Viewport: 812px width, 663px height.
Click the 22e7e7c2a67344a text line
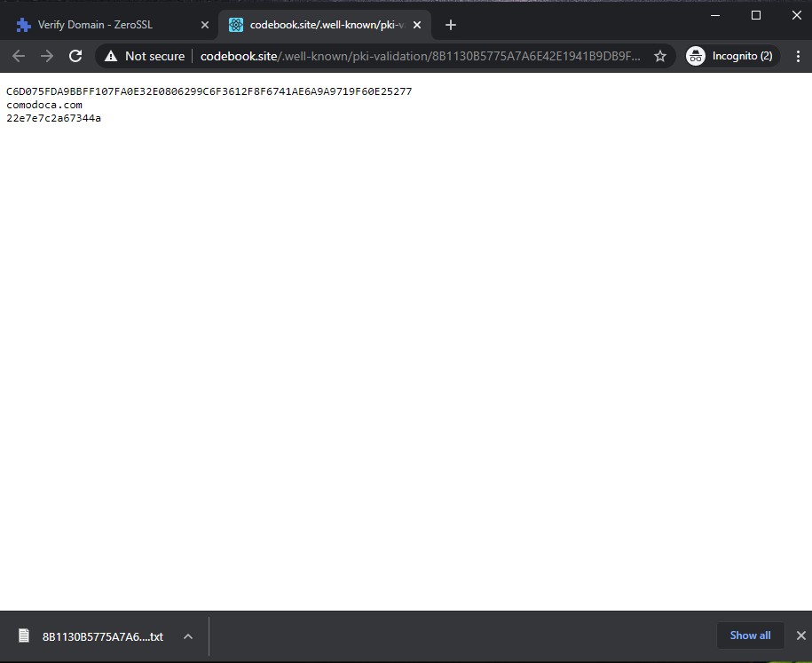pyautogui.click(x=54, y=119)
